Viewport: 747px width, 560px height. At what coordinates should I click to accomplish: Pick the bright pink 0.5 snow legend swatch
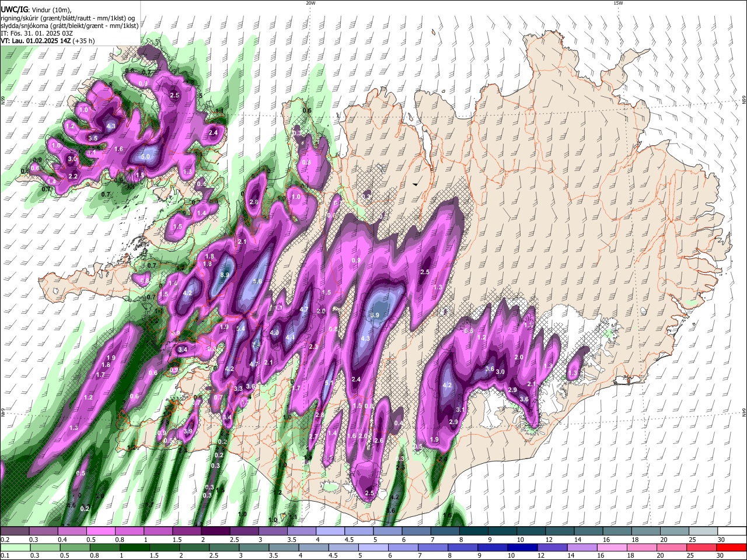[x=100, y=531]
